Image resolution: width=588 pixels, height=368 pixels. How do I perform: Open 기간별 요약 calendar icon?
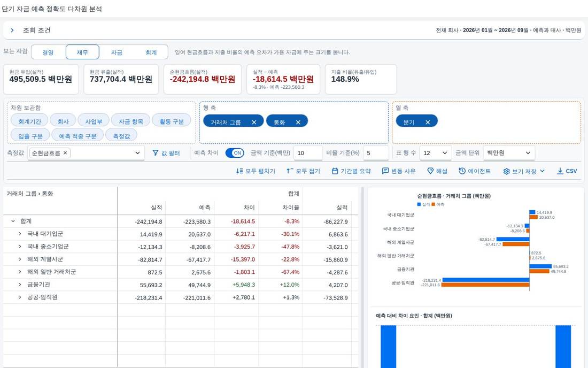coord(335,171)
